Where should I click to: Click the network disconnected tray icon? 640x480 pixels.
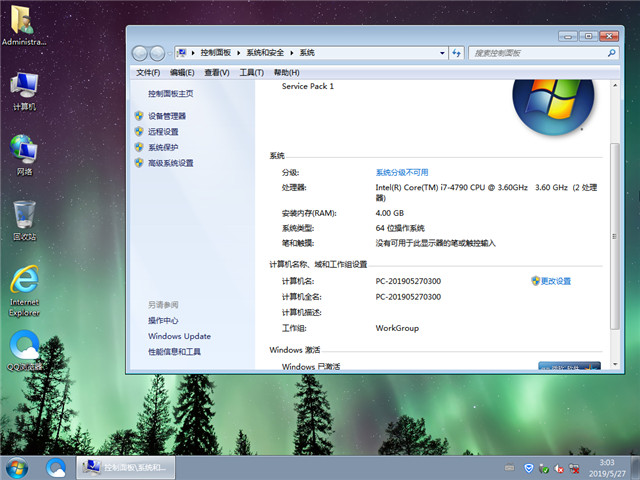[x=574, y=469]
